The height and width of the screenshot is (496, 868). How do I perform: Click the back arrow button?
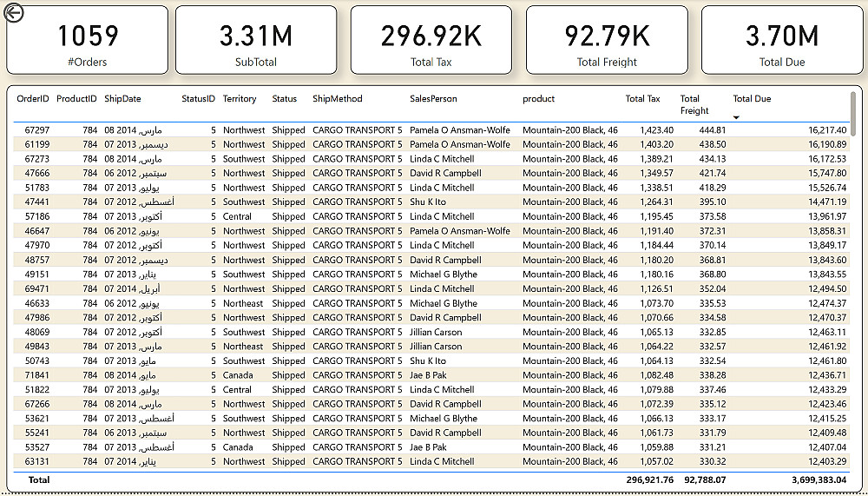[14, 13]
